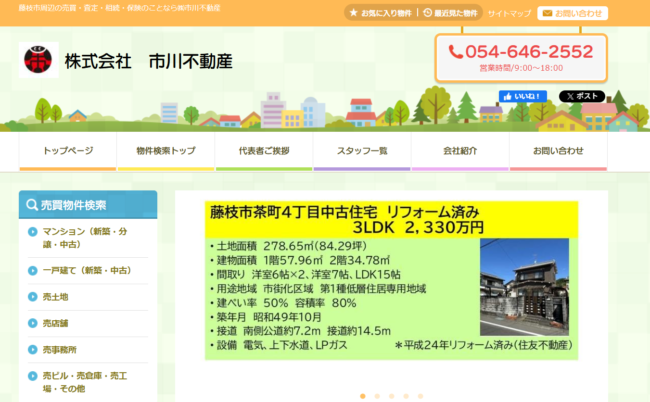Open the スタッフ一覧 menu item
This screenshot has width=650, height=402.
[362, 151]
